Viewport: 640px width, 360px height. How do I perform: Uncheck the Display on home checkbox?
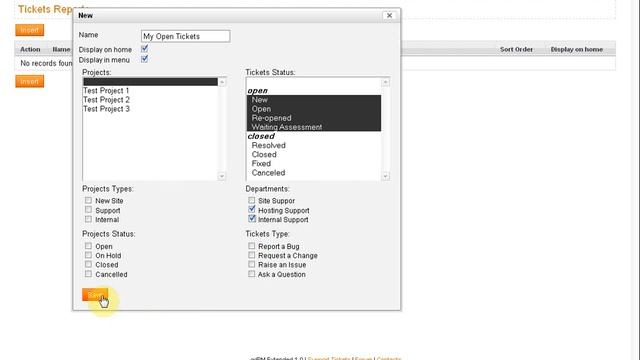pos(144,49)
